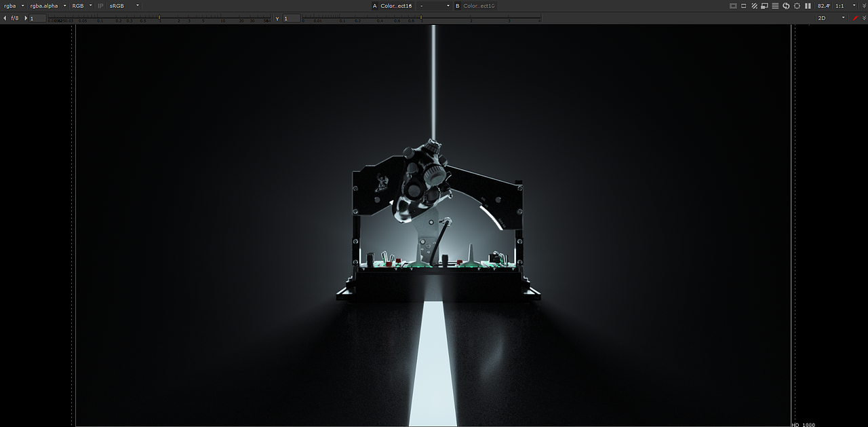Click the gamma slider track

tap(421, 18)
